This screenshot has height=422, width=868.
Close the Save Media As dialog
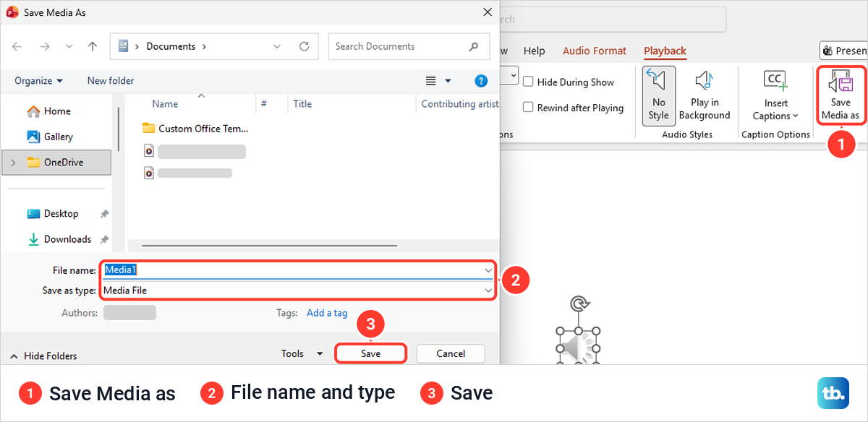click(x=486, y=12)
